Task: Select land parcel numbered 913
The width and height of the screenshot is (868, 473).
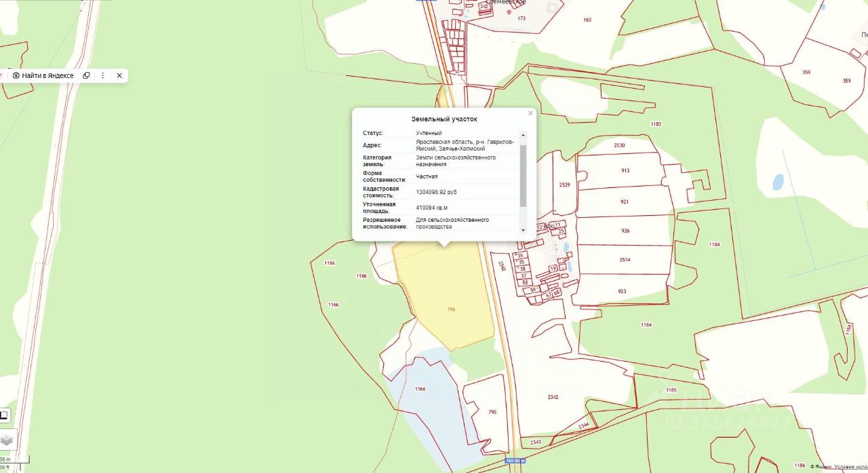Action: 625,170
